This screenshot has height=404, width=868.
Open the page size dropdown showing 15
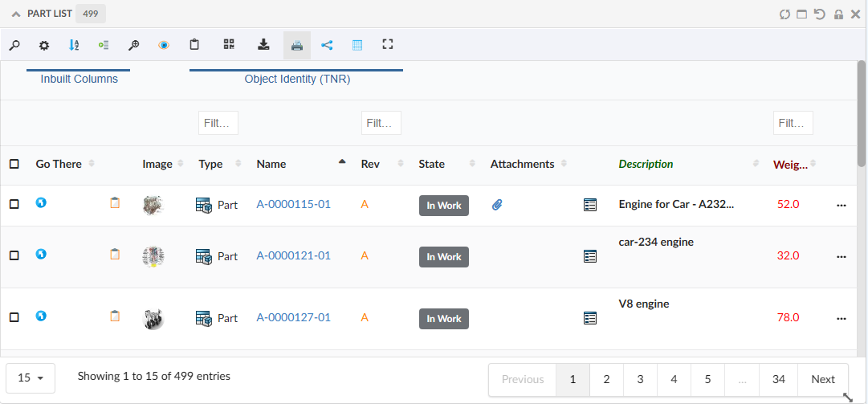[31, 377]
